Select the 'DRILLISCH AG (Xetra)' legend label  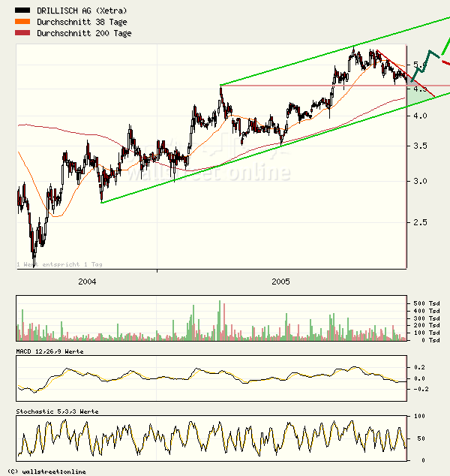click(x=82, y=11)
